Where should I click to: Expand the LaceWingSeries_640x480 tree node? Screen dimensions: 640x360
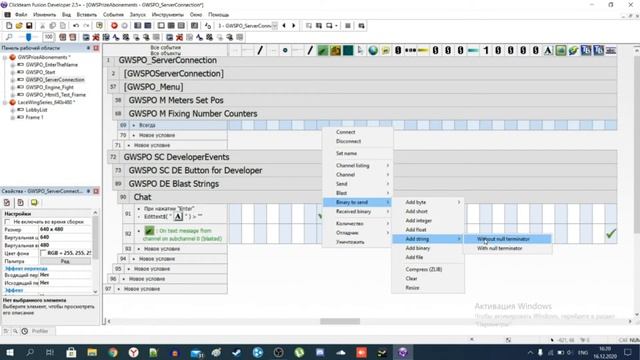pyautogui.click(x=5, y=102)
